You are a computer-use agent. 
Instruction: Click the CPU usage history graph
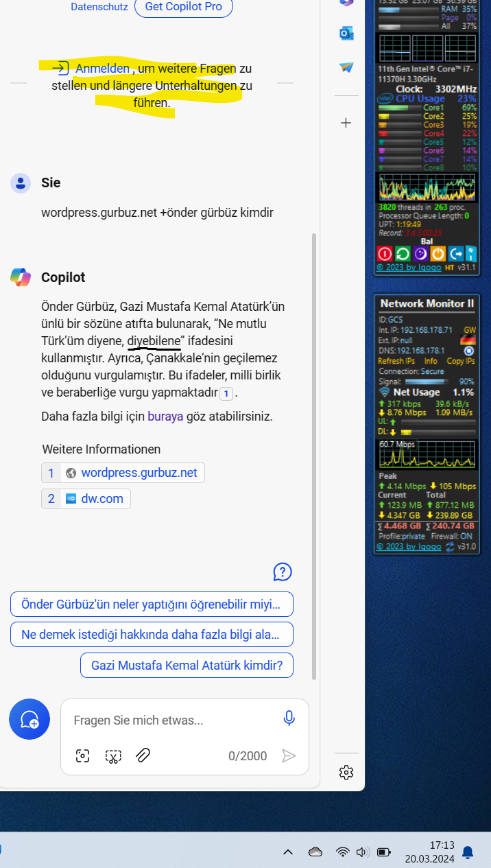(427, 187)
